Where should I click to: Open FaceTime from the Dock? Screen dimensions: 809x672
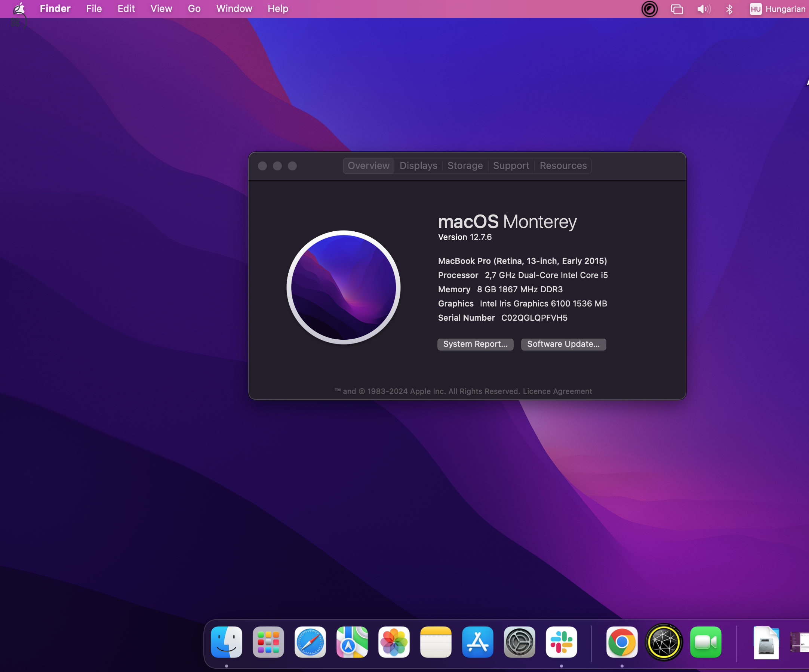pyautogui.click(x=706, y=642)
